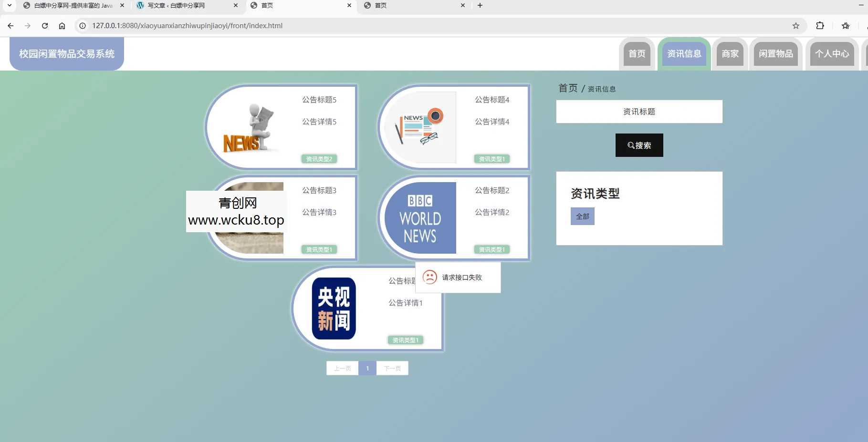Click the browser back arrow icon
Image resolution: width=868 pixels, height=442 pixels.
tap(10, 26)
